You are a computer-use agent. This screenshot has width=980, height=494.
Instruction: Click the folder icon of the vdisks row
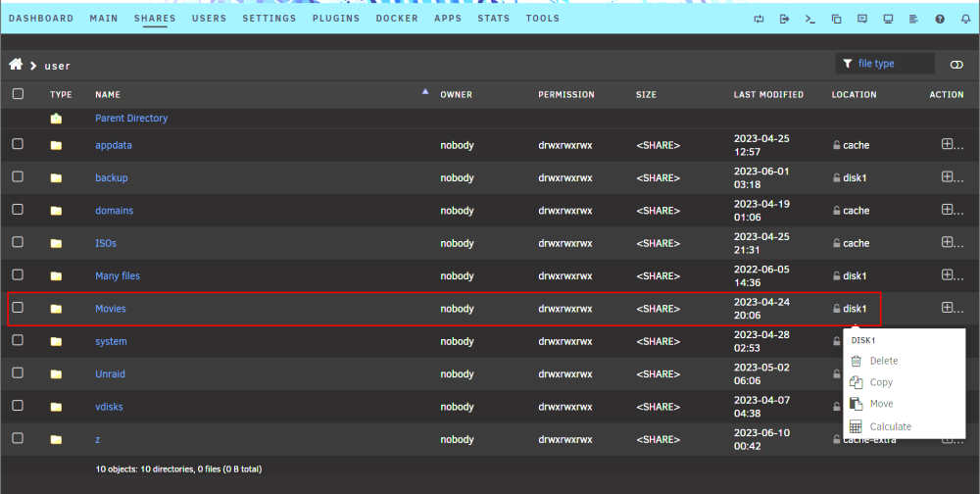[56, 407]
